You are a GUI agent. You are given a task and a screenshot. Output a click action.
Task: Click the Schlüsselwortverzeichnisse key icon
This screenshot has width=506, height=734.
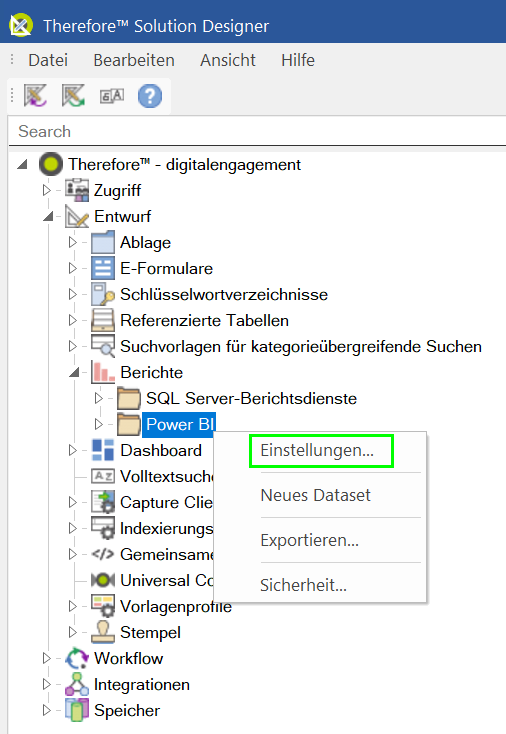(x=103, y=294)
